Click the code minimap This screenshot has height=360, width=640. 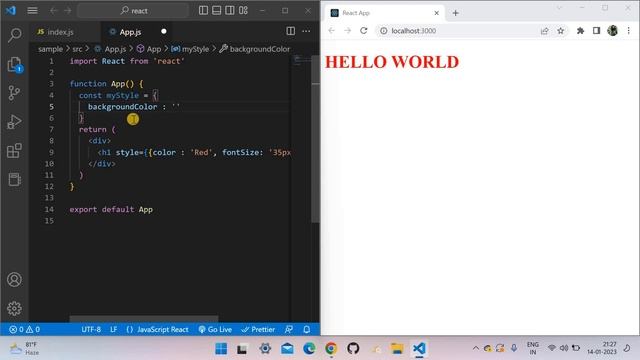[301, 60]
